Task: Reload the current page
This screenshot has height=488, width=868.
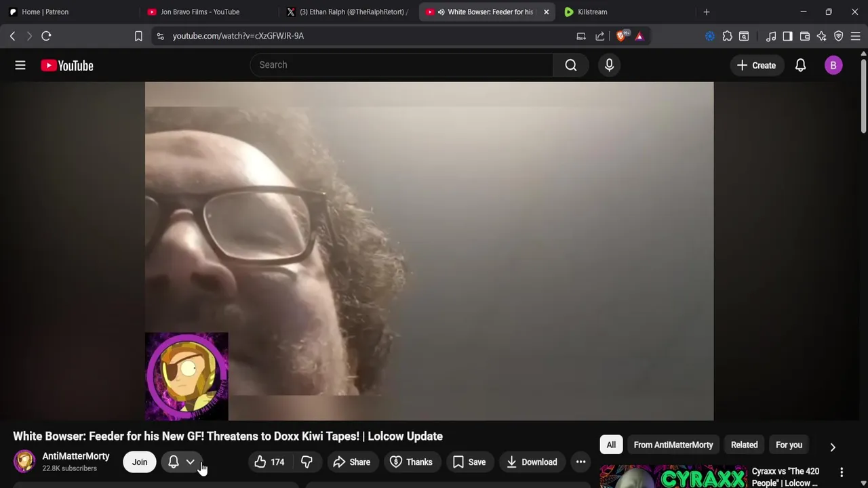Action: (x=46, y=36)
